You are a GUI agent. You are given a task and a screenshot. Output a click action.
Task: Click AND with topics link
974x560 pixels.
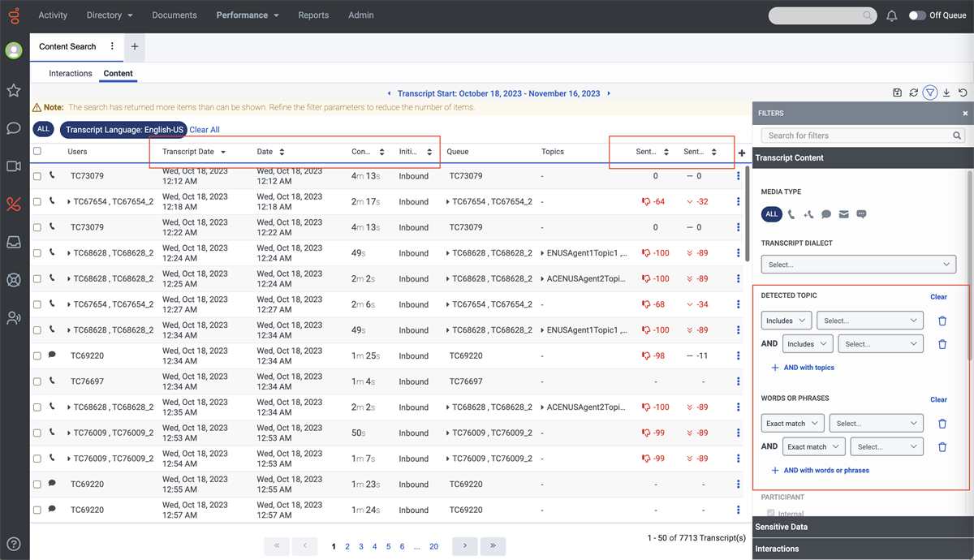click(808, 368)
